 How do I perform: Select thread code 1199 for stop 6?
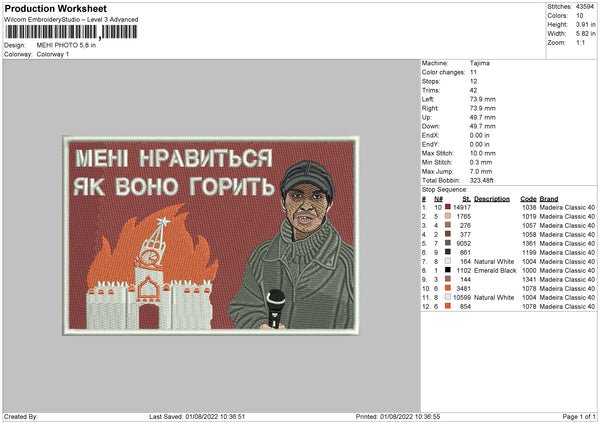(529, 253)
